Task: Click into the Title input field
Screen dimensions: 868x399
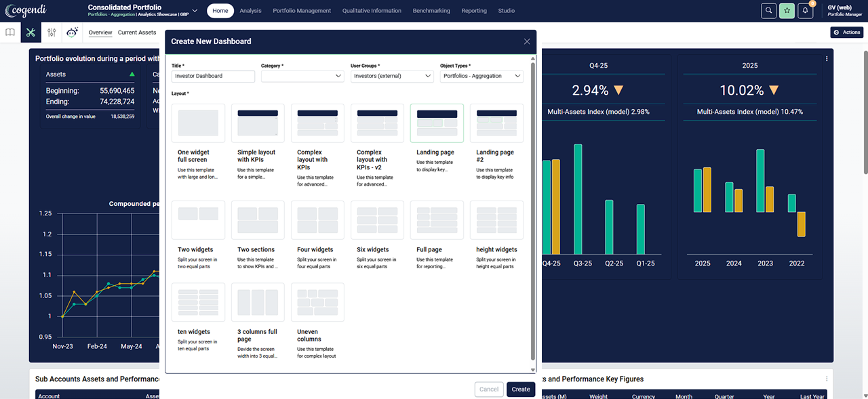Action: 213,77
